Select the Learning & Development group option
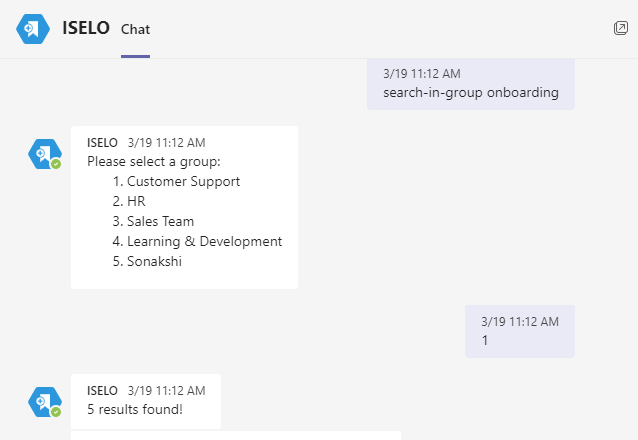Screen dimensions: 638x440 click(197, 241)
